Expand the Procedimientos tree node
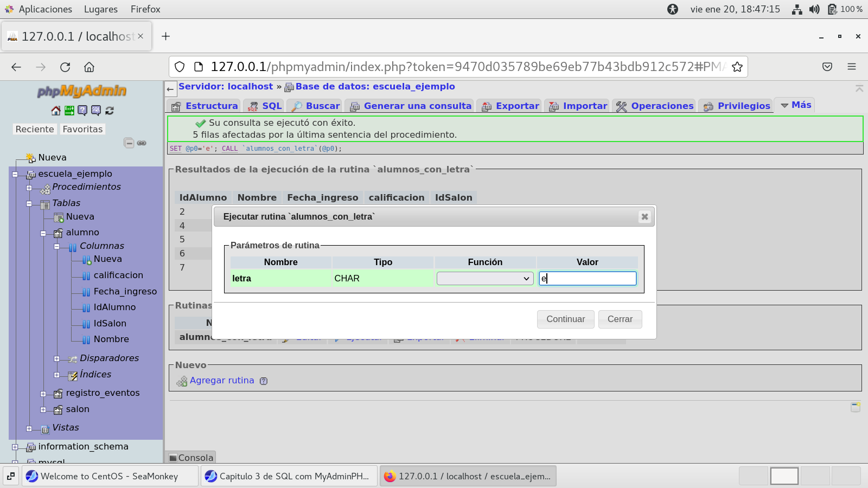The image size is (868, 488). (x=29, y=188)
